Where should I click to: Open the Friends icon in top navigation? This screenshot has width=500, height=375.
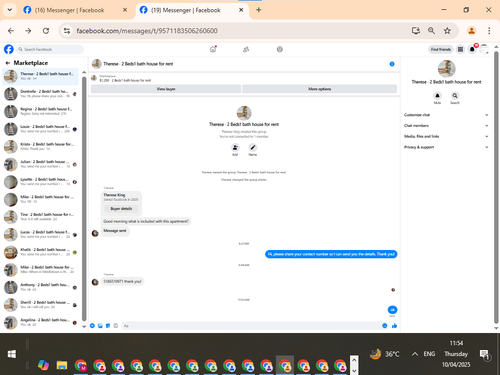point(246,49)
